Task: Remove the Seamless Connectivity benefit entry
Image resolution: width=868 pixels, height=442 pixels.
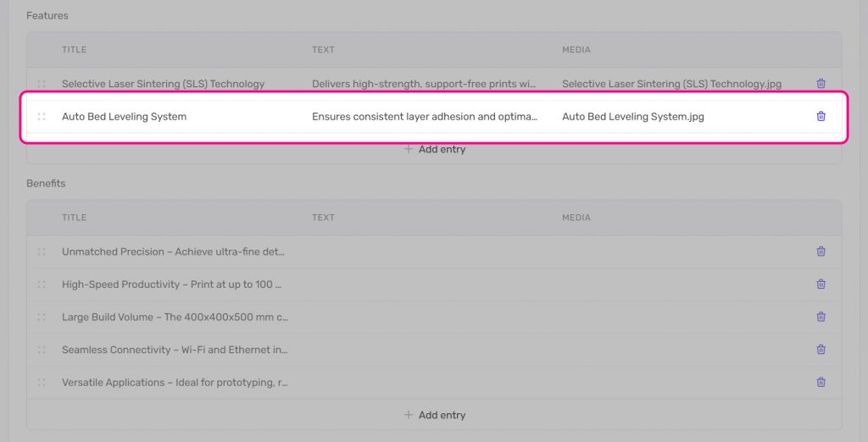Action: 821,350
